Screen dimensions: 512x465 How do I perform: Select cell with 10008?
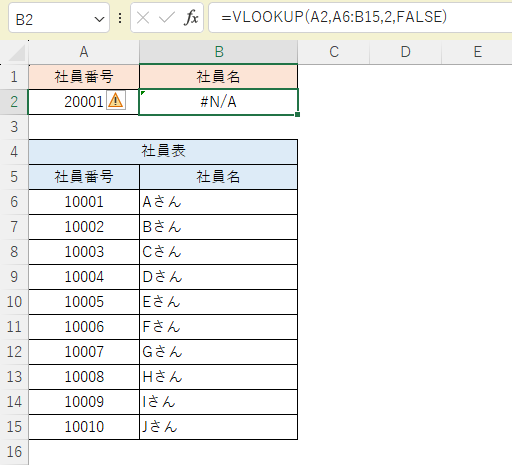(84, 377)
